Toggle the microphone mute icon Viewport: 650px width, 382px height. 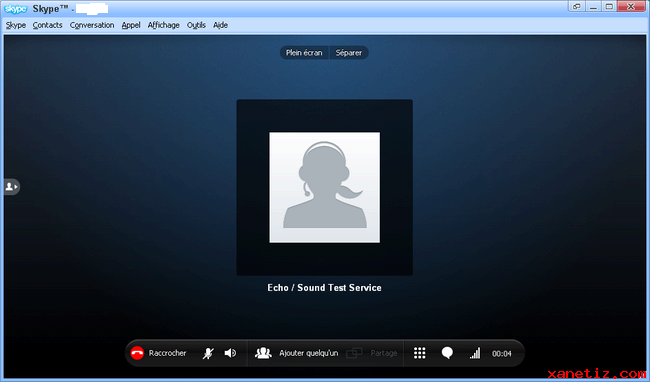tap(208, 353)
